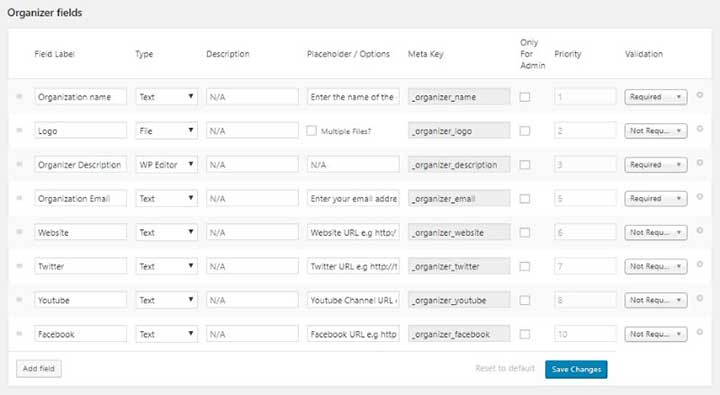Grab the drag handle for Website row

pyautogui.click(x=19, y=232)
